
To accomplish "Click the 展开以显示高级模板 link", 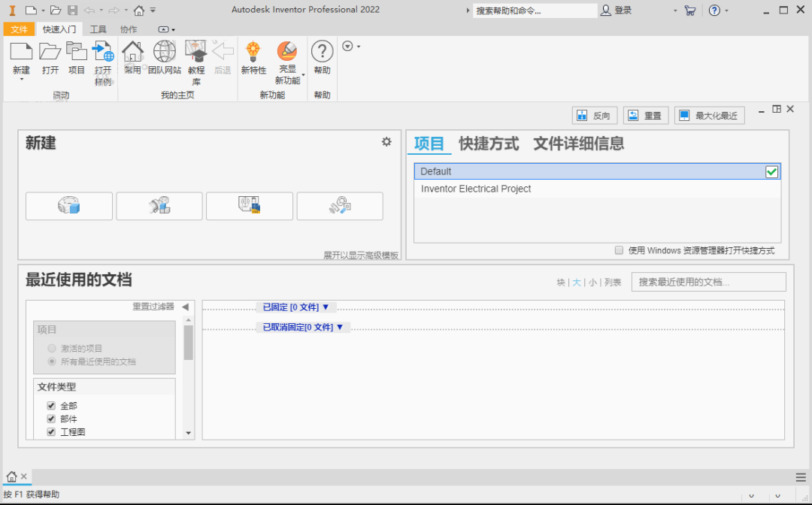I will coord(361,255).
